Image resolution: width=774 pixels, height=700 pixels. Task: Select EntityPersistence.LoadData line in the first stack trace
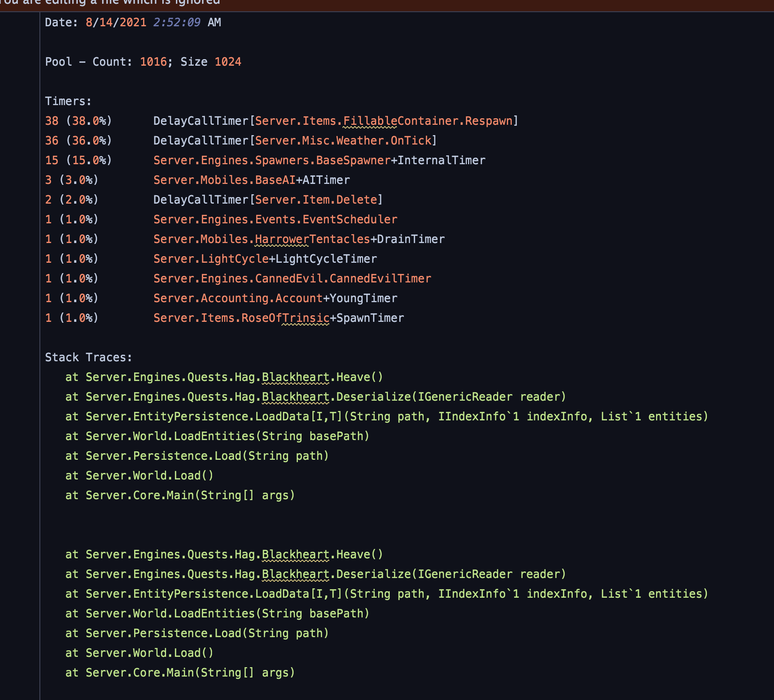(387, 417)
